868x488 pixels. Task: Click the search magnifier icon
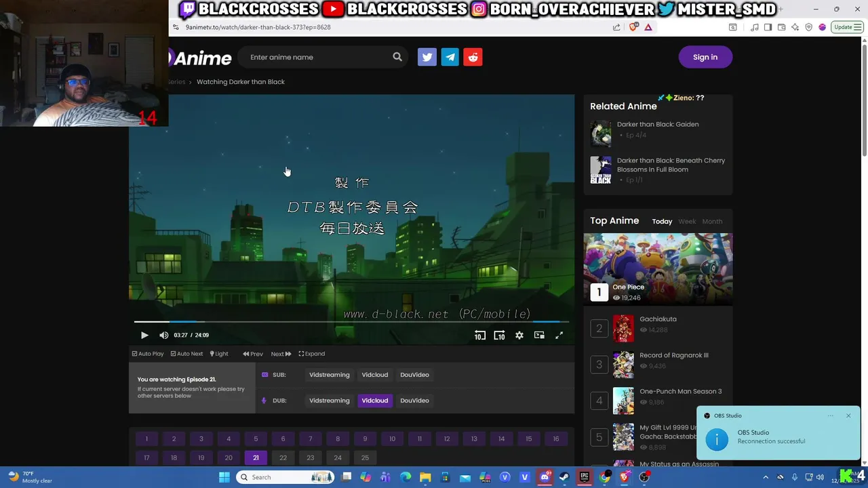[x=397, y=57]
